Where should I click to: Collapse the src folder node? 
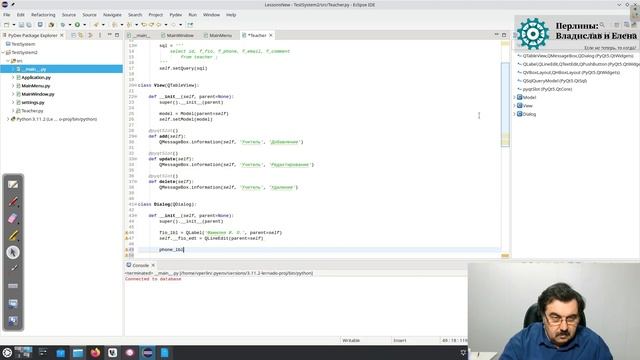[8, 61]
